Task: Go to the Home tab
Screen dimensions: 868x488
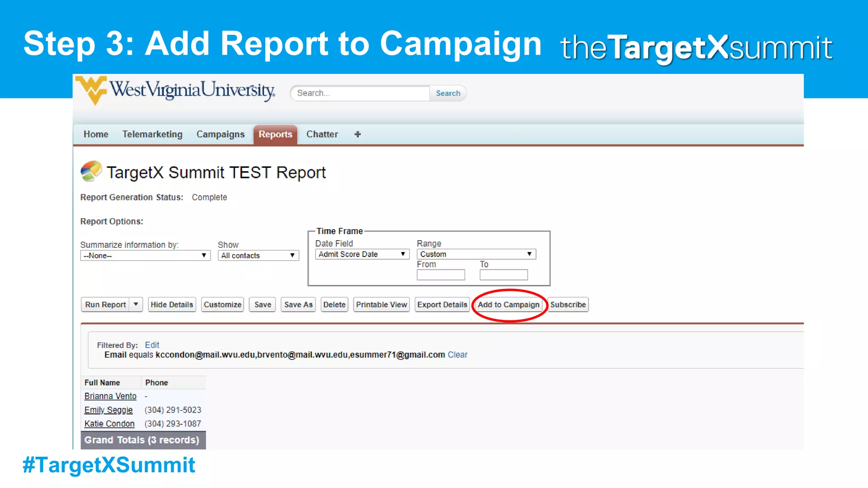Action: 96,134
